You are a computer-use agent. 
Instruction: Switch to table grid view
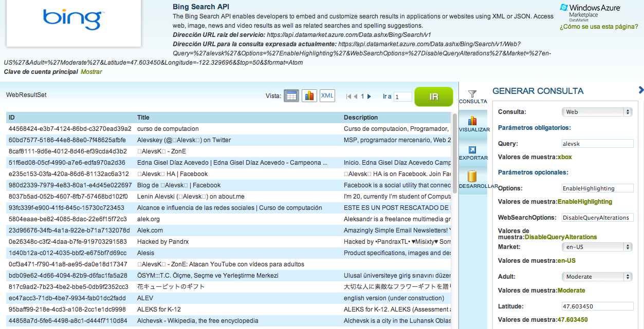(291, 96)
